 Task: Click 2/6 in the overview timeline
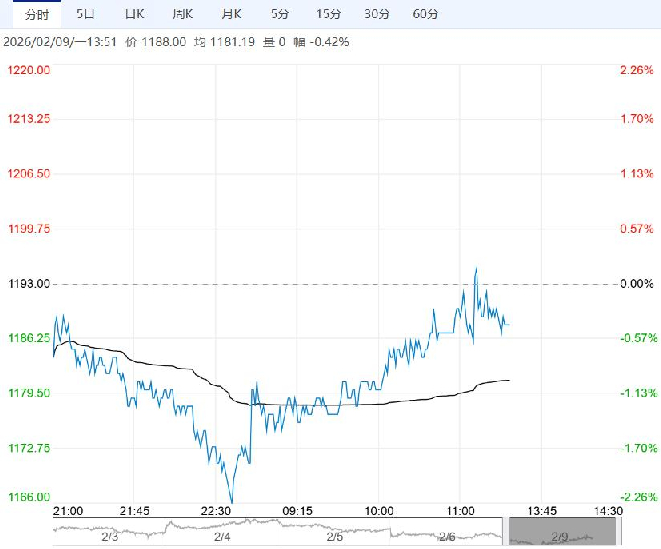[x=446, y=537]
